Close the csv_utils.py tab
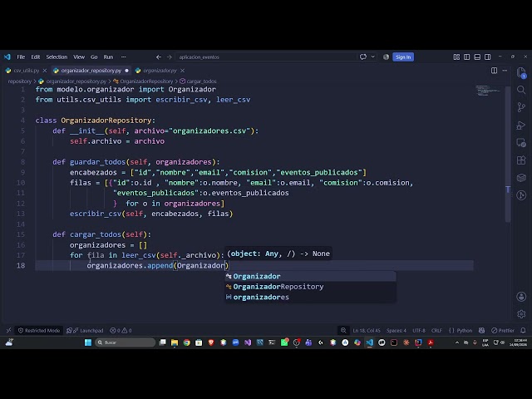The width and height of the screenshot is (532, 399). [x=44, y=71]
